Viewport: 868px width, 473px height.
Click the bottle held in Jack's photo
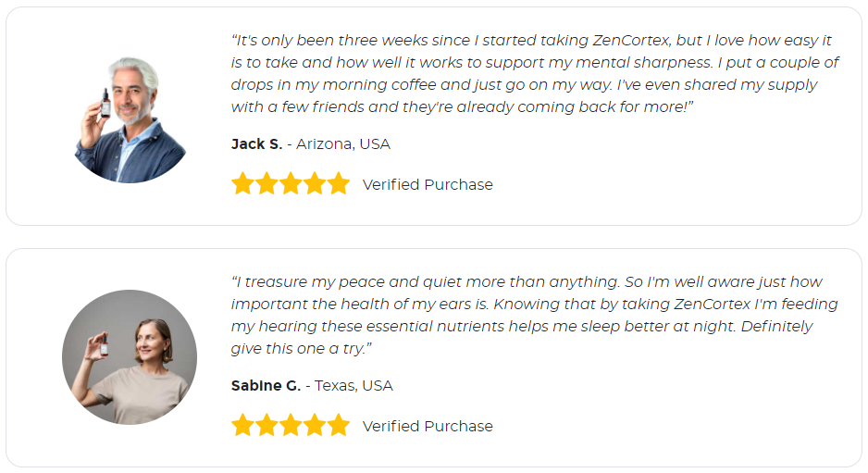click(x=105, y=103)
